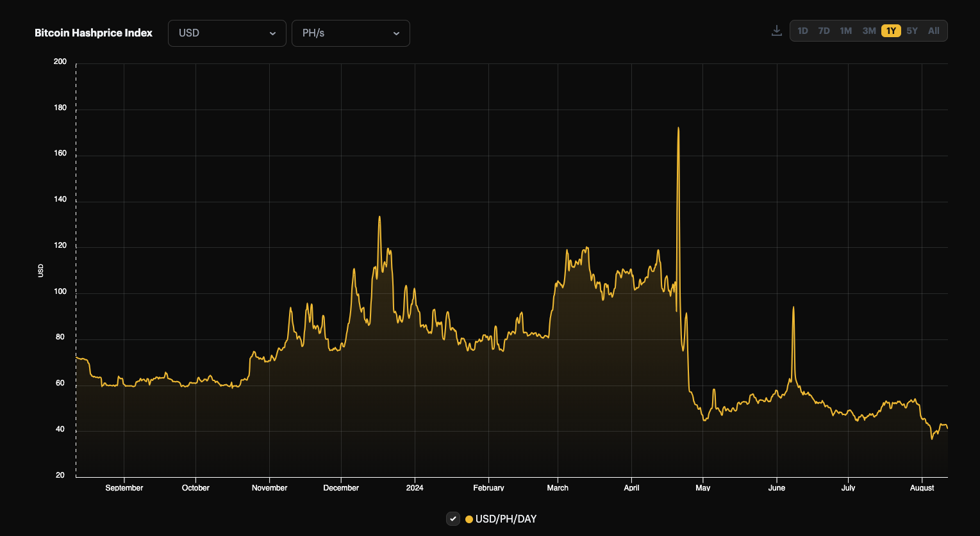Select the 1D time range
980x536 pixels.
tap(802, 30)
